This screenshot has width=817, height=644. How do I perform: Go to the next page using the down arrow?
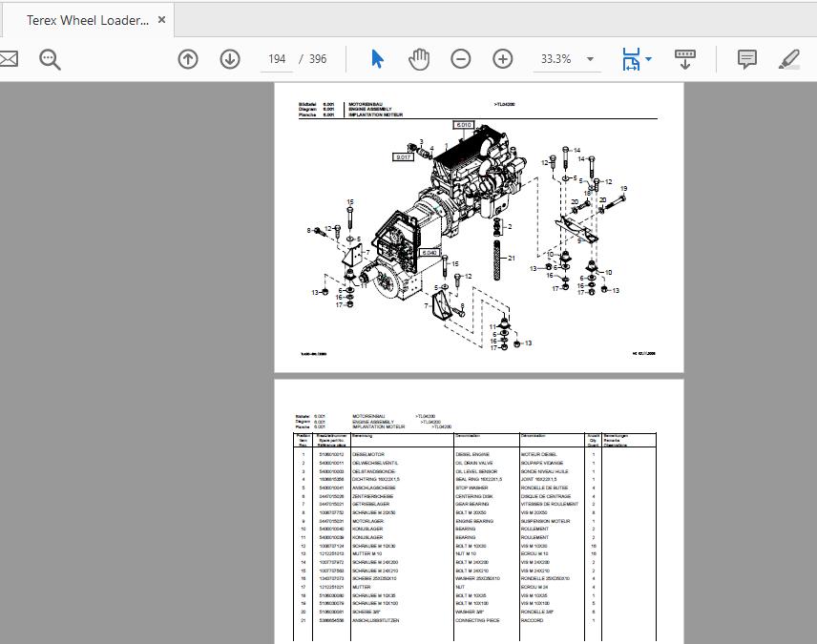pos(230,58)
